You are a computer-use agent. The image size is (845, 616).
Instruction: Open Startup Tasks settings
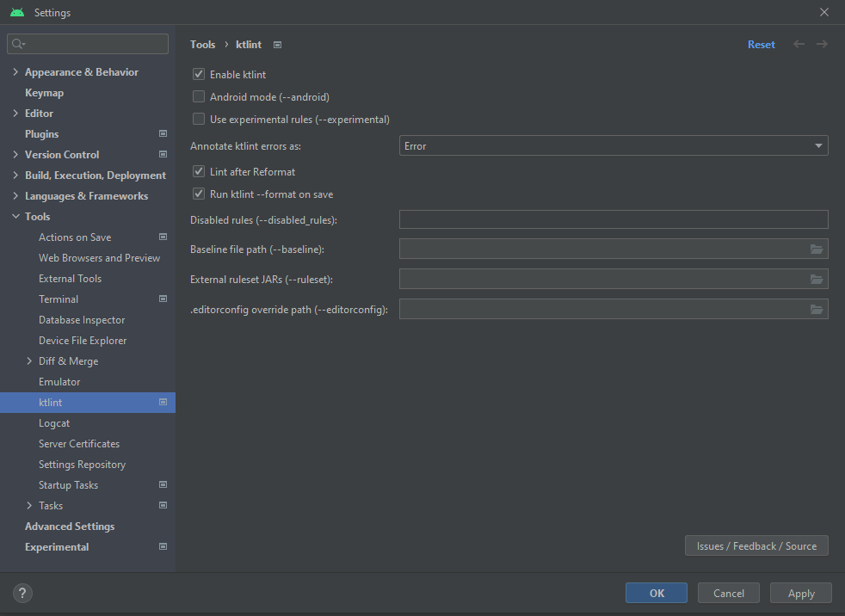pyautogui.click(x=69, y=485)
